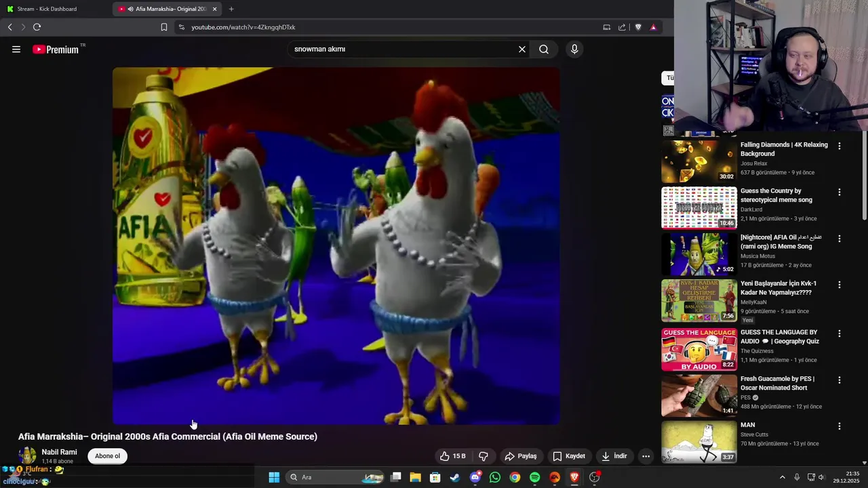Image resolution: width=868 pixels, height=488 pixels.
Task: Open Yeni Başlayanlar İçin Kvk-1 video title
Action: pos(778,288)
